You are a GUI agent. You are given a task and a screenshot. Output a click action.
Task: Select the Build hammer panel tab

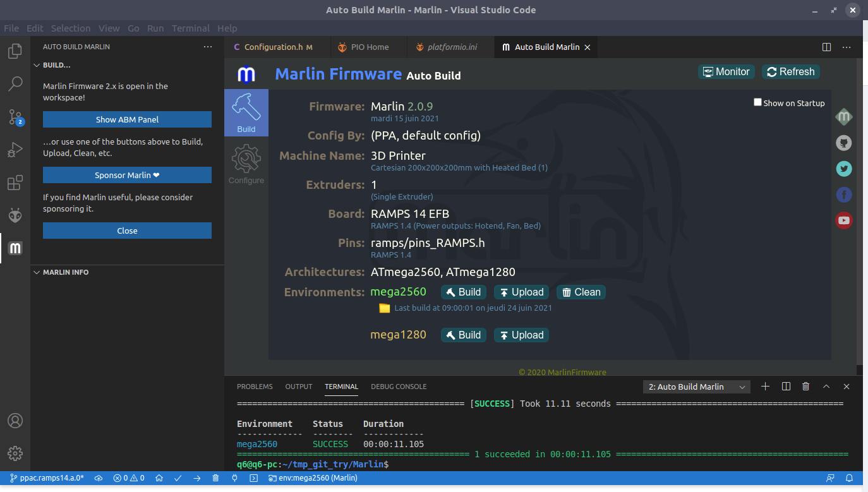(246, 113)
